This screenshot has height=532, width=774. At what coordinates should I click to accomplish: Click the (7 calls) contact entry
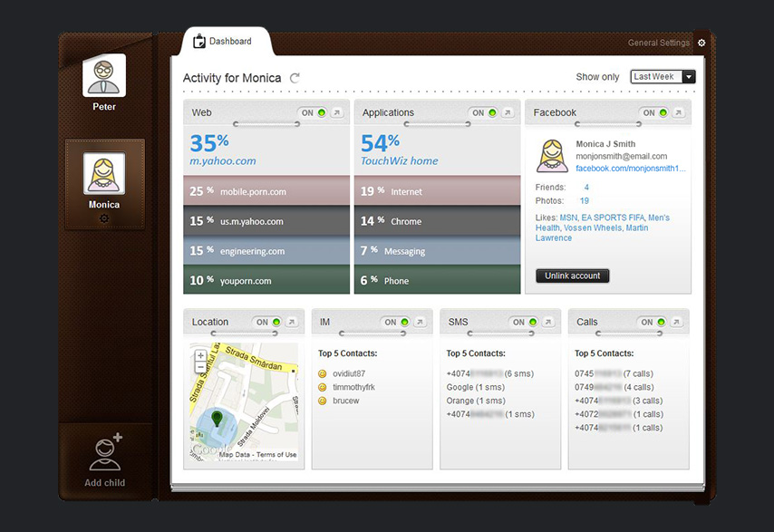coord(614,374)
